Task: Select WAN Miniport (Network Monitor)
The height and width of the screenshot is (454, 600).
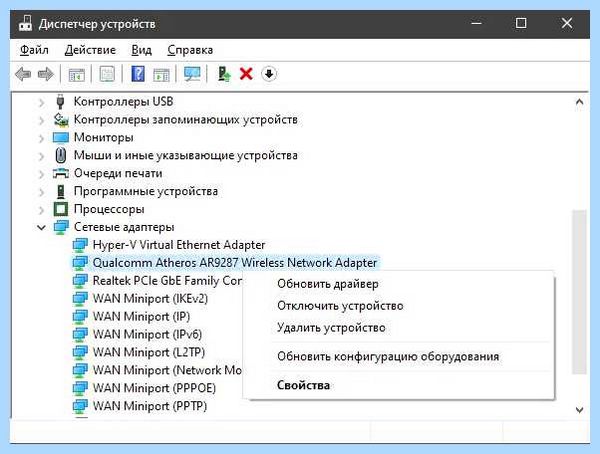Action: tap(167, 370)
